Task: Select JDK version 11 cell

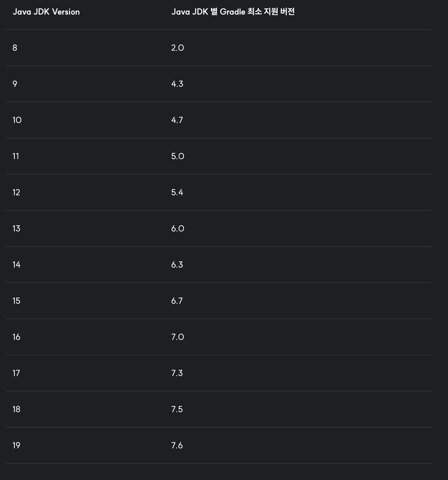Action: coord(16,156)
